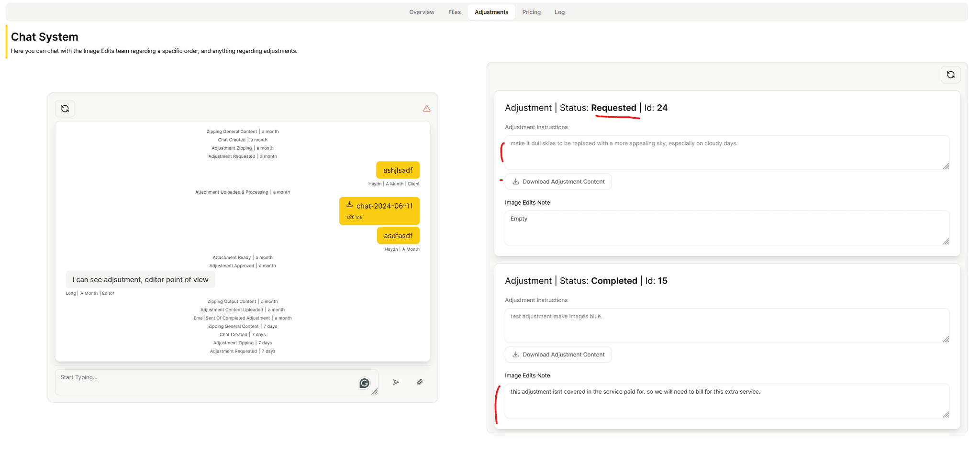Send the message using the paper plane icon
This screenshot has height=463, width=980.
396,382
